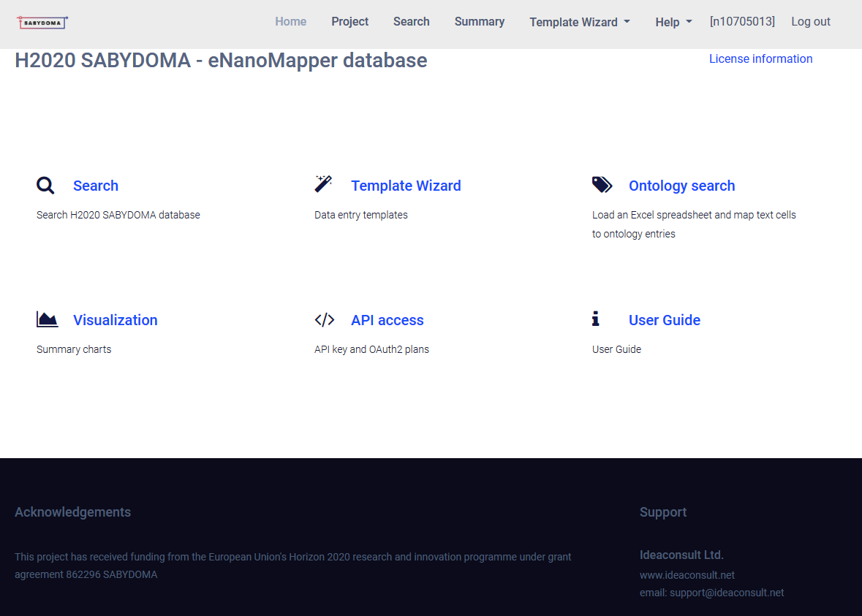Click the area chart Visualization icon

pos(47,319)
